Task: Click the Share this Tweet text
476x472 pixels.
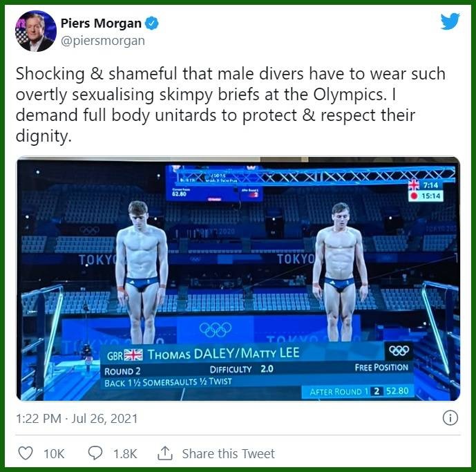Action: click(228, 453)
